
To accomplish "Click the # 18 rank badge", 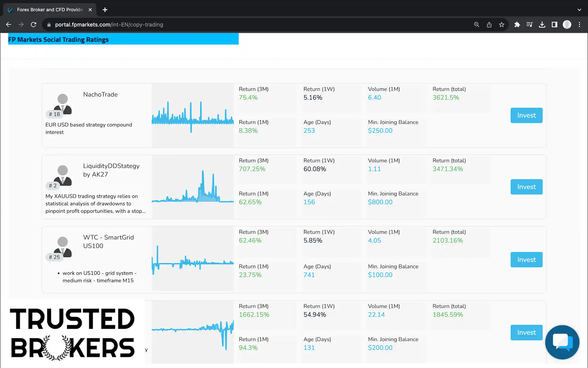I will 55,114.
